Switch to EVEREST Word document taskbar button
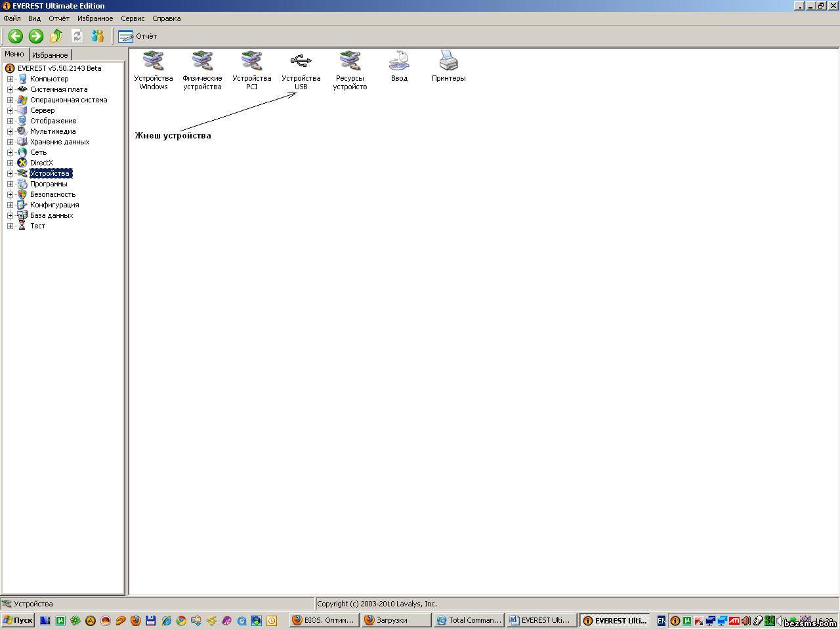 point(541,620)
